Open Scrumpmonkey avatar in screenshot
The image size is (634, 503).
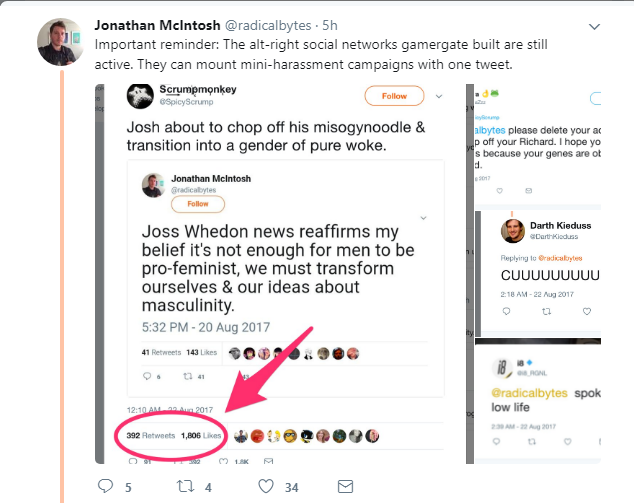[x=140, y=96]
